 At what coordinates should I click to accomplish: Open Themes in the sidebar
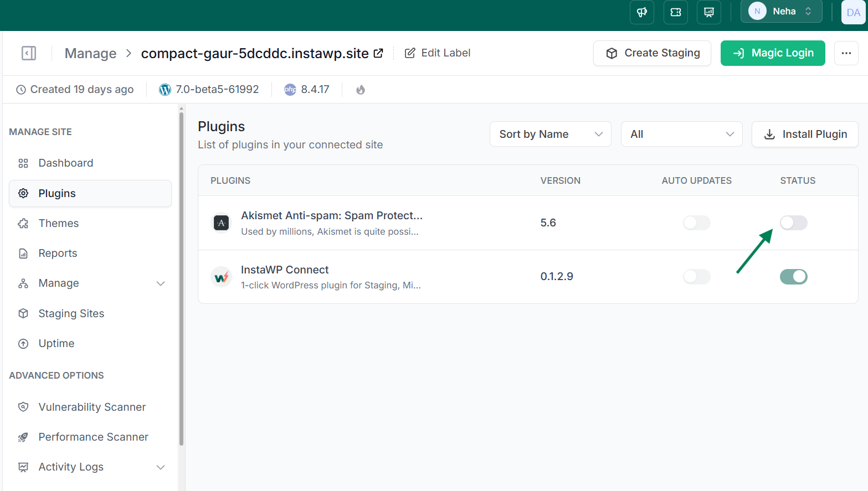coord(59,224)
